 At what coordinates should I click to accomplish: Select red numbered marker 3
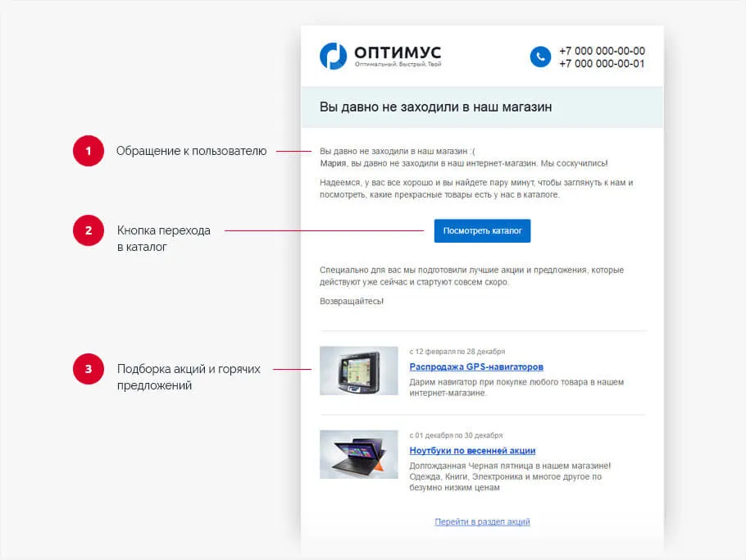point(89,369)
